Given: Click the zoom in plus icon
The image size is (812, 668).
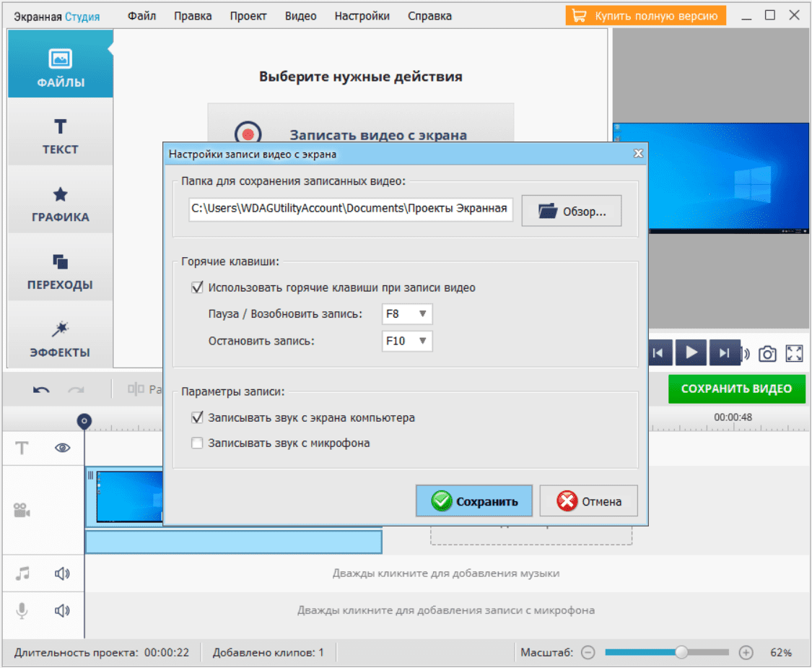Looking at the screenshot, I should tap(746, 652).
